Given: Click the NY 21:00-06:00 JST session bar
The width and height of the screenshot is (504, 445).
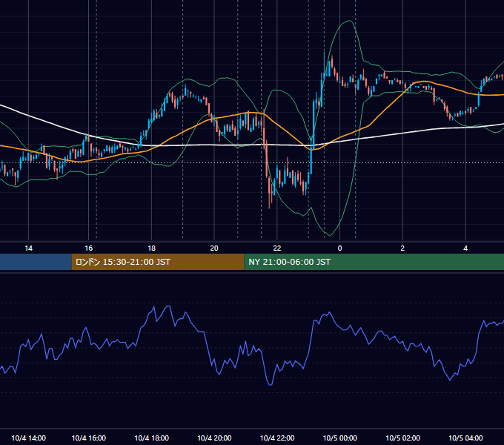Looking at the screenshot, I should pyautogui.click(x=374, y=262).
